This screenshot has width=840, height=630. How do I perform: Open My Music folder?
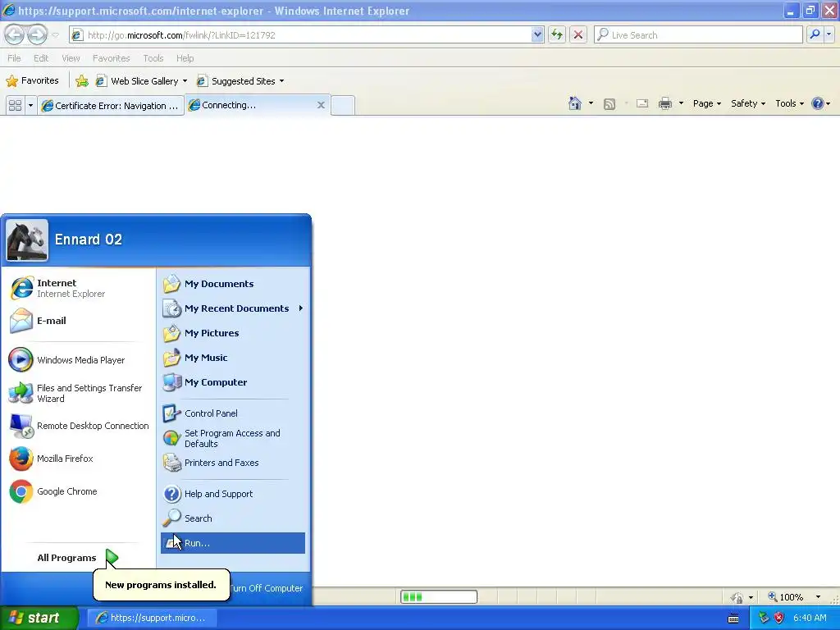coord(233,358)
